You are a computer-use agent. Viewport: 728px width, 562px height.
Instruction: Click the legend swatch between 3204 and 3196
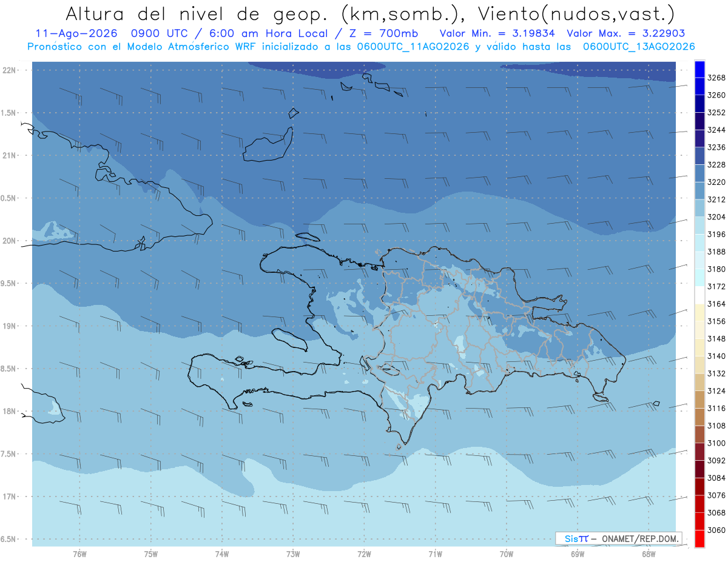point(699,226)
